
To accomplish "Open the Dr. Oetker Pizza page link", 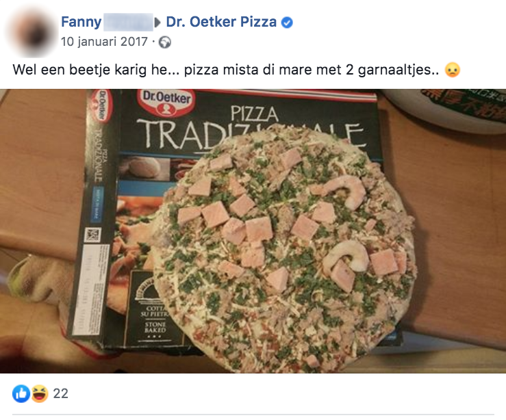I will click(x=221, y=22).
